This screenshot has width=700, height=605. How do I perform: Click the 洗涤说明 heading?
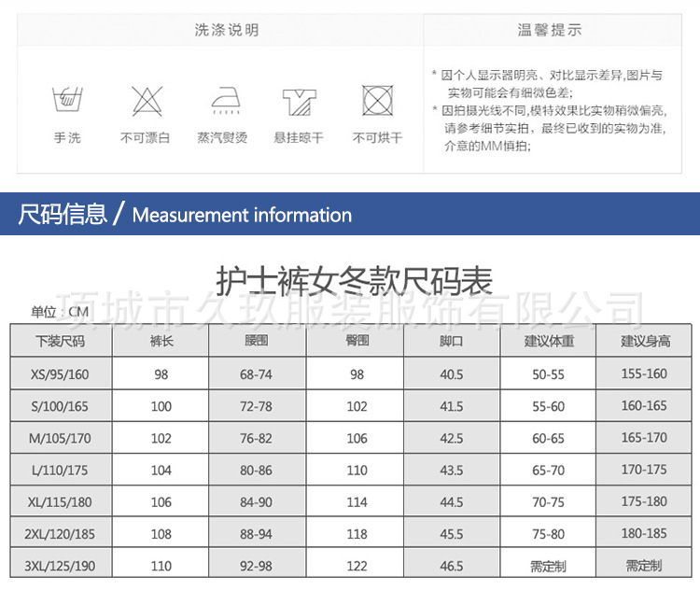(x=227, y=30)
